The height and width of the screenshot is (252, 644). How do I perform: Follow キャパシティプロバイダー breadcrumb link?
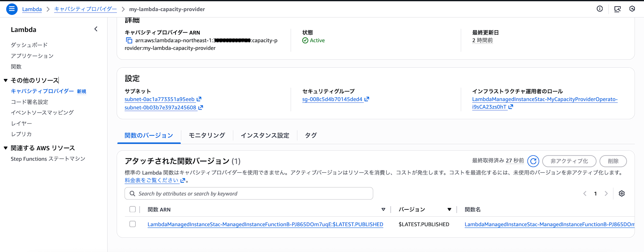(x=85, y=9)
